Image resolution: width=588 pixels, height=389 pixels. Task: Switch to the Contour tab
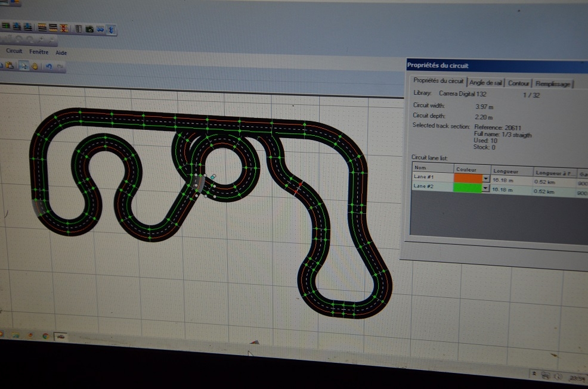pyautogui.click(x=518, y=83)
